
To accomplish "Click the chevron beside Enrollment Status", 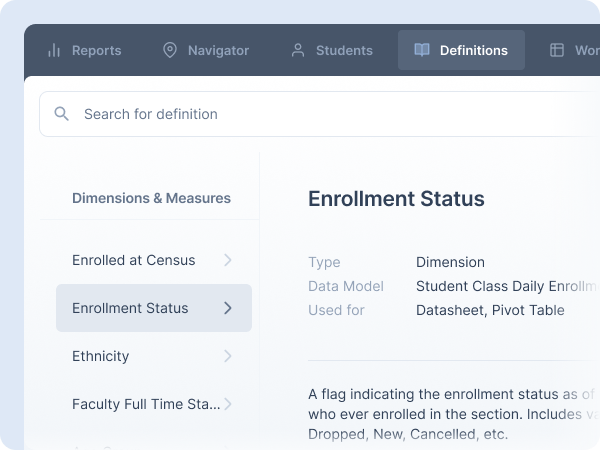I will tap(228, 308).
